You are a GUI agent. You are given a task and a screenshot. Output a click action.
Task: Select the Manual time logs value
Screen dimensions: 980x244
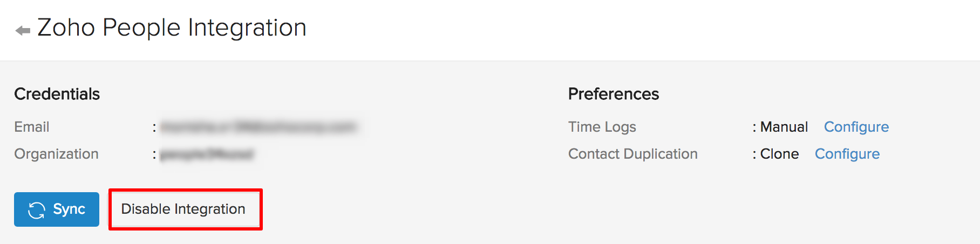click(x=784, y=127)
